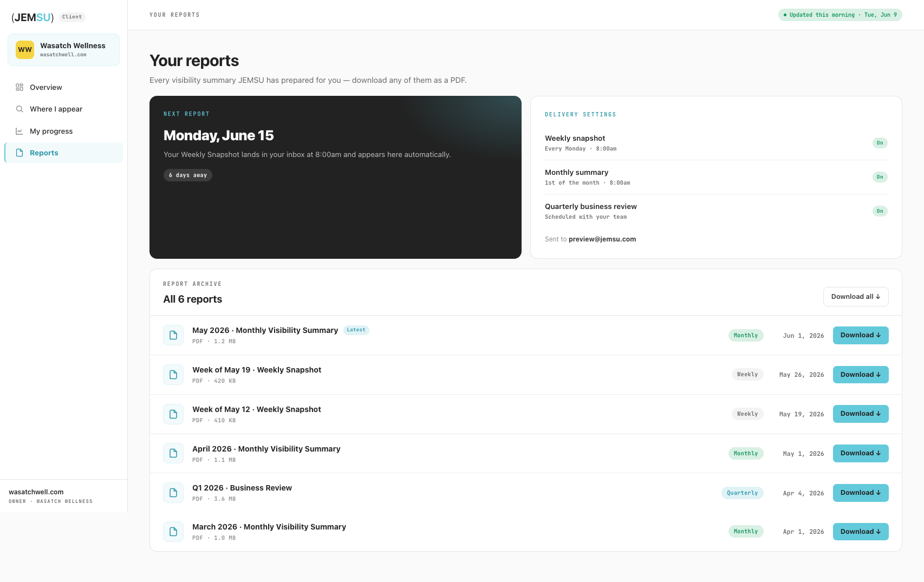Click the 'Your reports' page heading
This screenshot has height=582, width=924.
[x=194, y=61]
